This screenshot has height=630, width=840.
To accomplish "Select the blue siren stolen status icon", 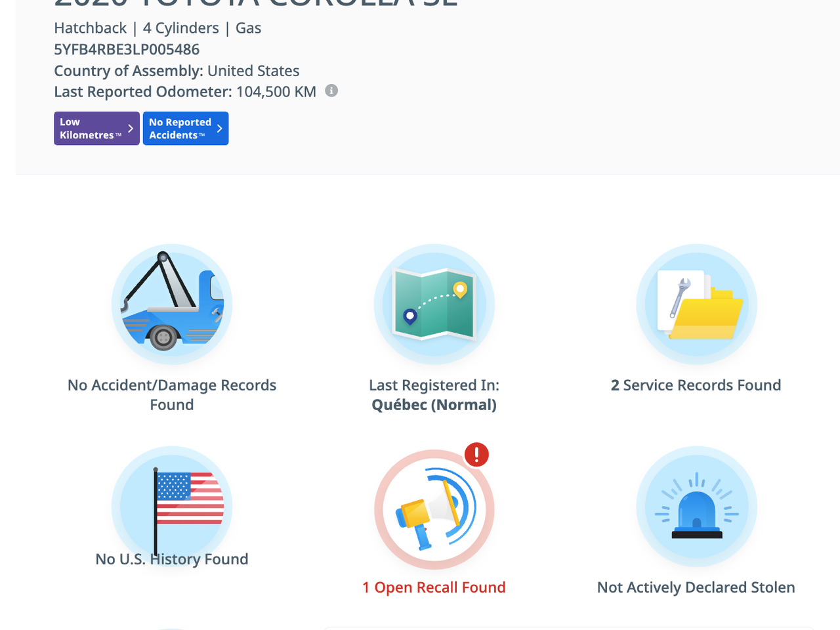I will click(x=696, y=507).
